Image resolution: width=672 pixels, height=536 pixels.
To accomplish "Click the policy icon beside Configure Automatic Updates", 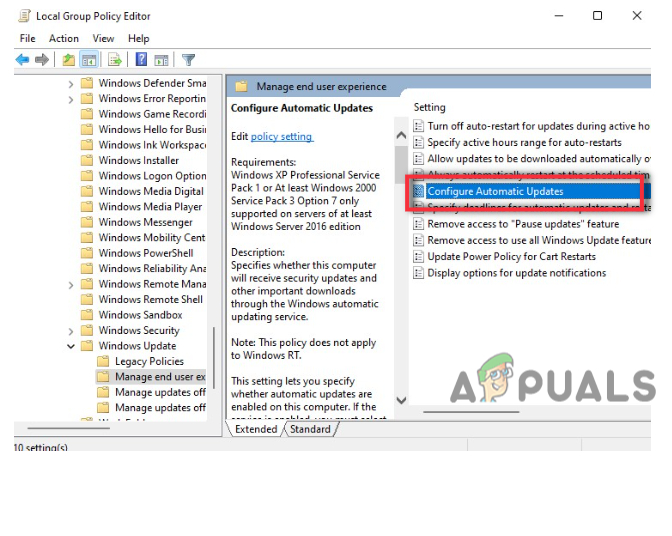I will click(418, 191).
